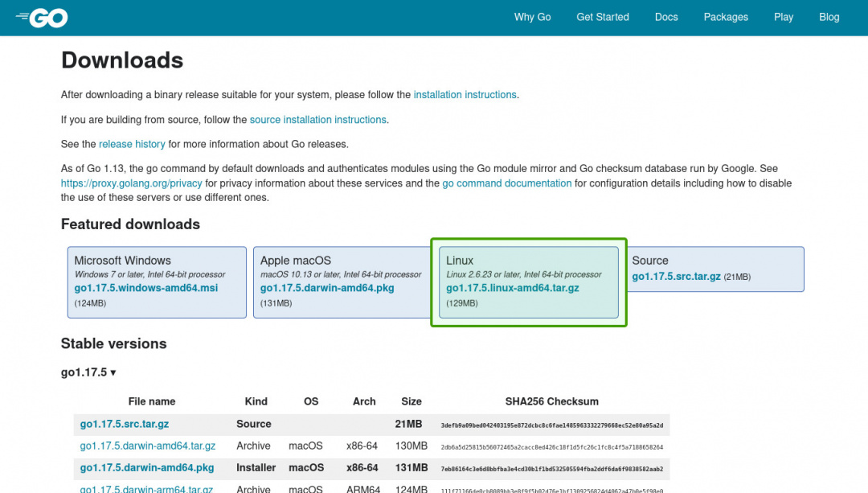This screenshot has height=493, width=868.
Task: Click the checksum in the src.tar.gz row
Action: (552, 425)
